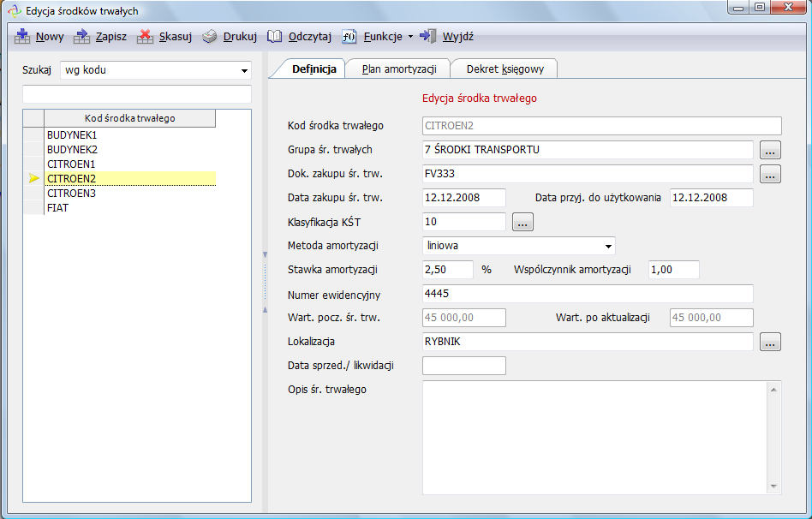Screen dimensions: 812x519
Task: Click the Wart. po aktualizacji field
Action: coord(712,318)
